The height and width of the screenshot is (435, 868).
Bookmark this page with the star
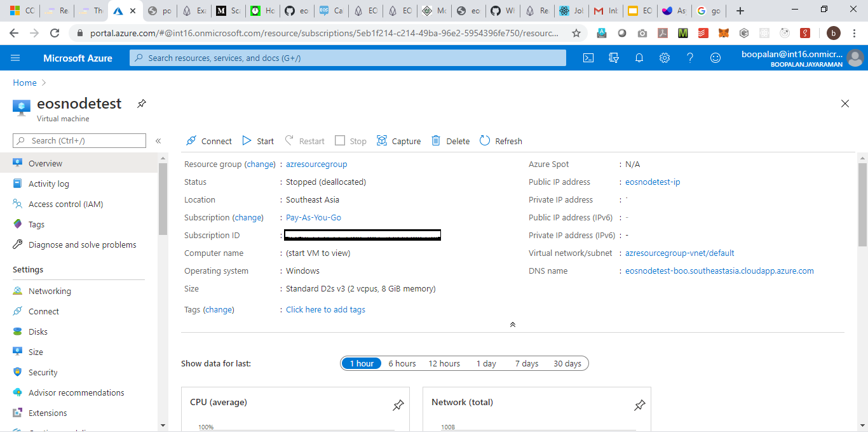(x=576, y=33)
